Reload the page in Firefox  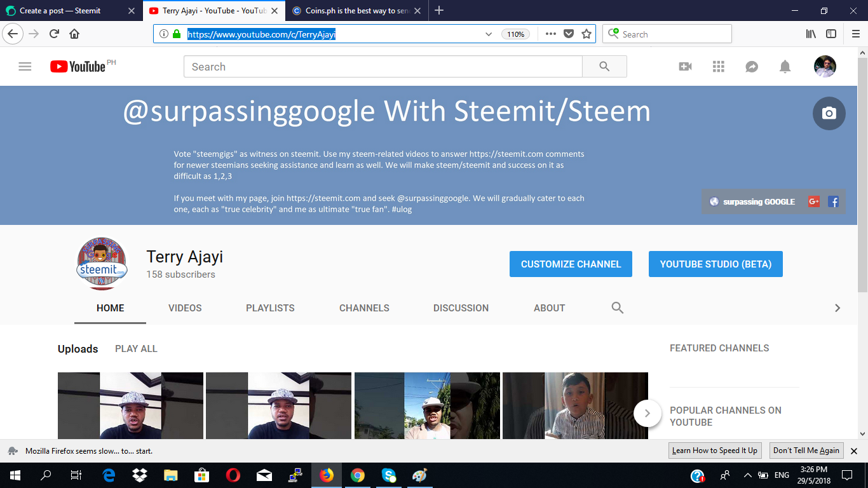pyautogui.click(x=54, y=34)
